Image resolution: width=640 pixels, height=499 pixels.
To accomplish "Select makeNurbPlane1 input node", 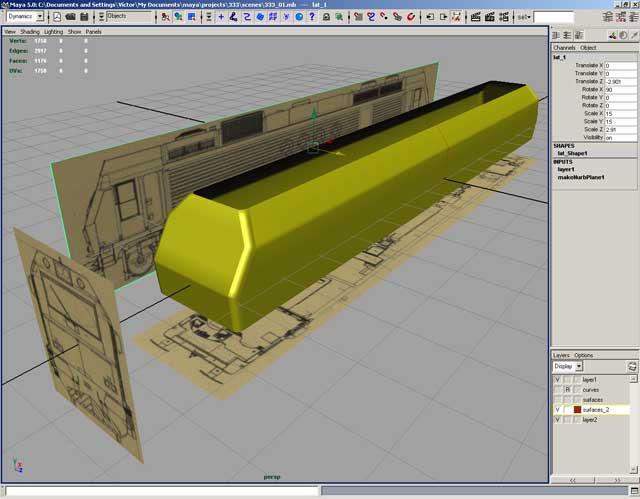I will coord(580,177).
